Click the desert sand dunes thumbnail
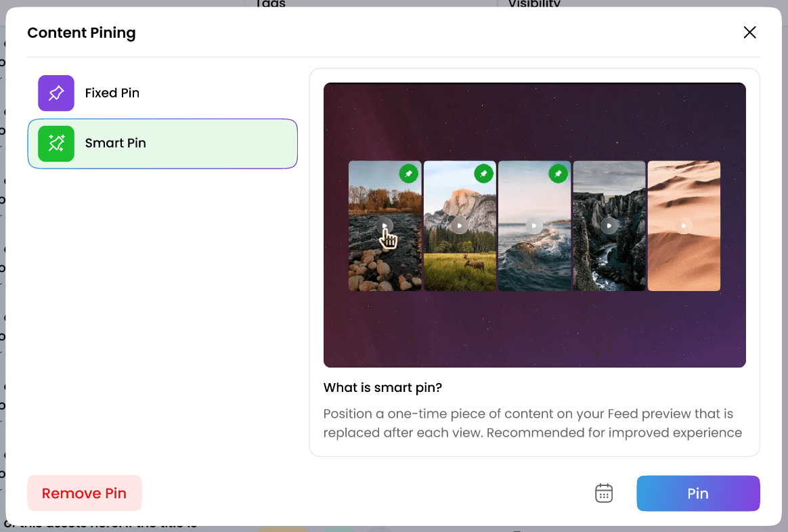 684,226
